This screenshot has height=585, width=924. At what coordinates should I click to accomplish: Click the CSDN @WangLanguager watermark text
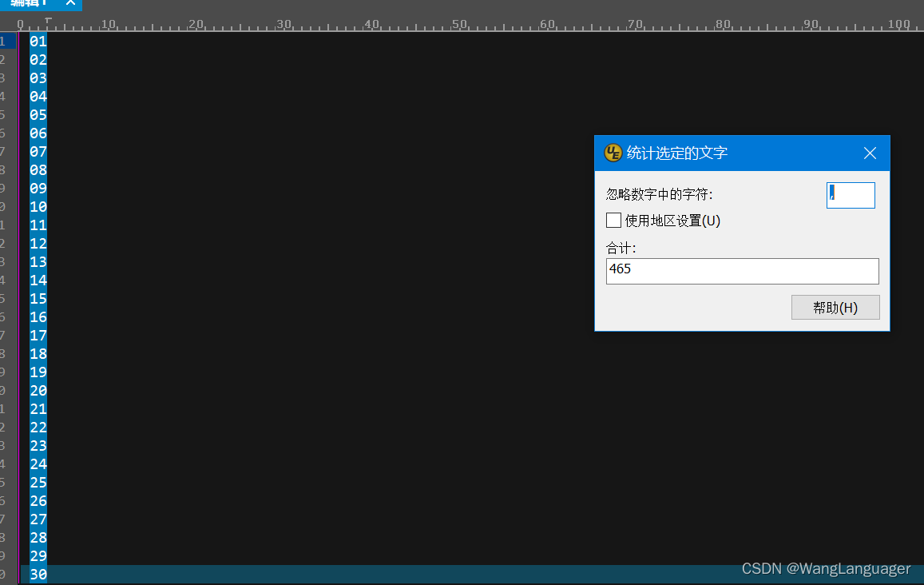click(x=827, y=568)
